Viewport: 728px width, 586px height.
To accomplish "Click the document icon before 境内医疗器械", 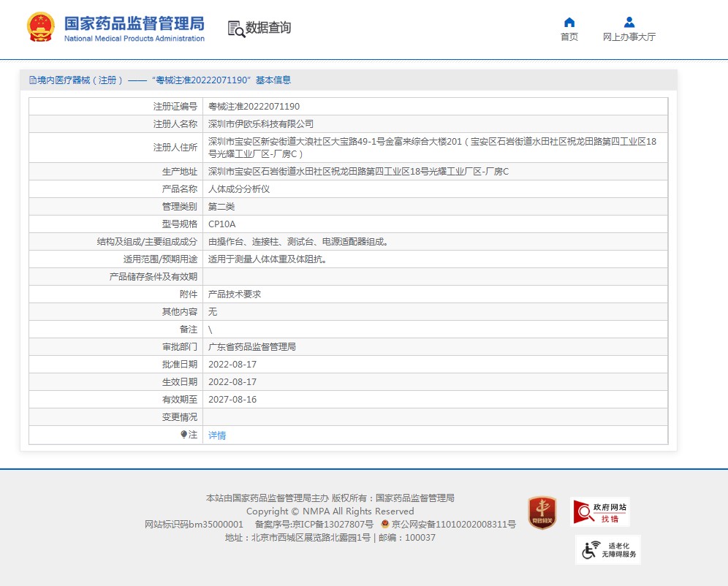I will tap(32, 80).
